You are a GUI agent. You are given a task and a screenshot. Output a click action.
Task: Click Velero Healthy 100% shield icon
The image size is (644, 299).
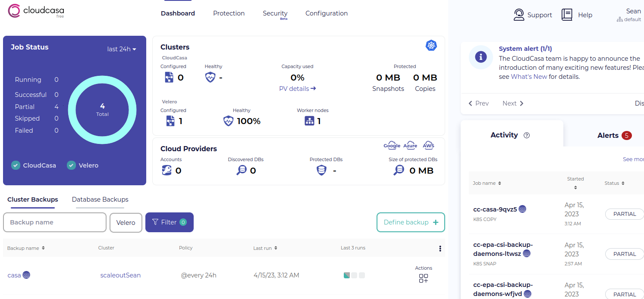point(228,121)
